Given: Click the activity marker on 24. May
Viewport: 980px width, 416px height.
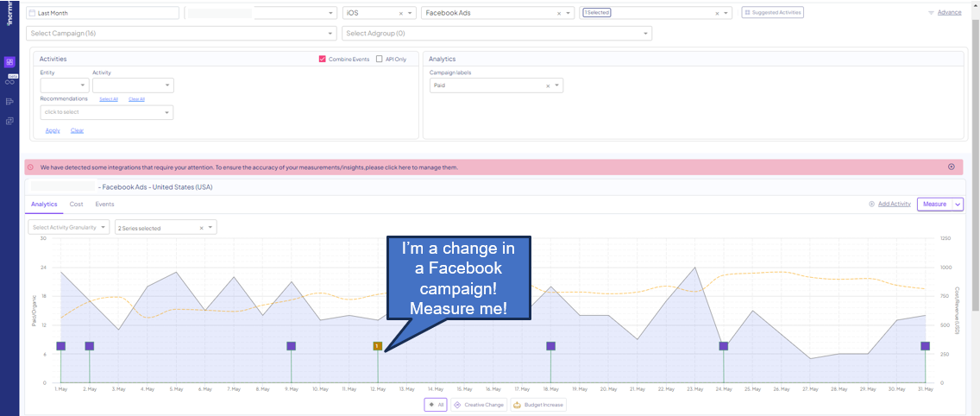Looking at the screenshot, I should pyautogui.click(x=724, y=346).
